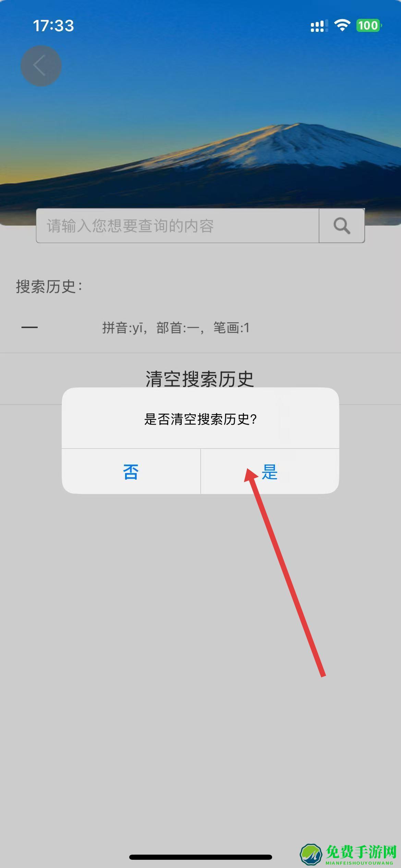Tap the Wi-Fi status icon
Image resolution: width=401 pixels, height=868 pixels.
[342, 25]
